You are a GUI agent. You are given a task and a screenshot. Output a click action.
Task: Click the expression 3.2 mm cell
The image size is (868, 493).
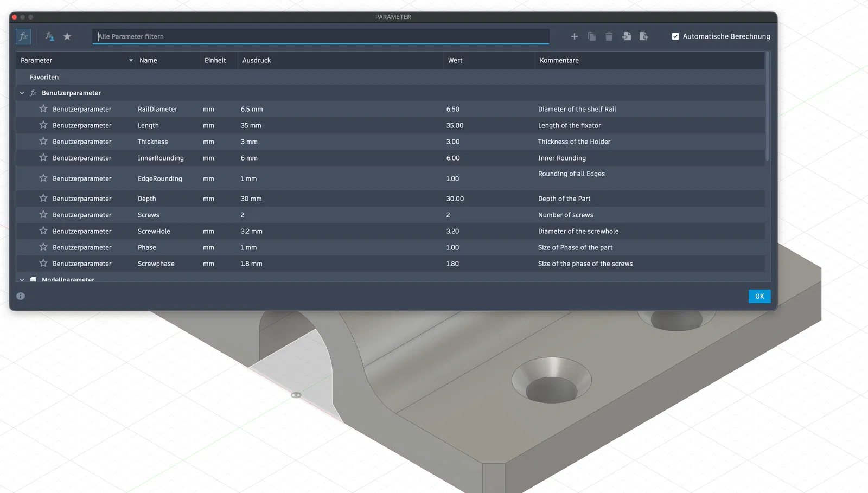pos(252,231)
